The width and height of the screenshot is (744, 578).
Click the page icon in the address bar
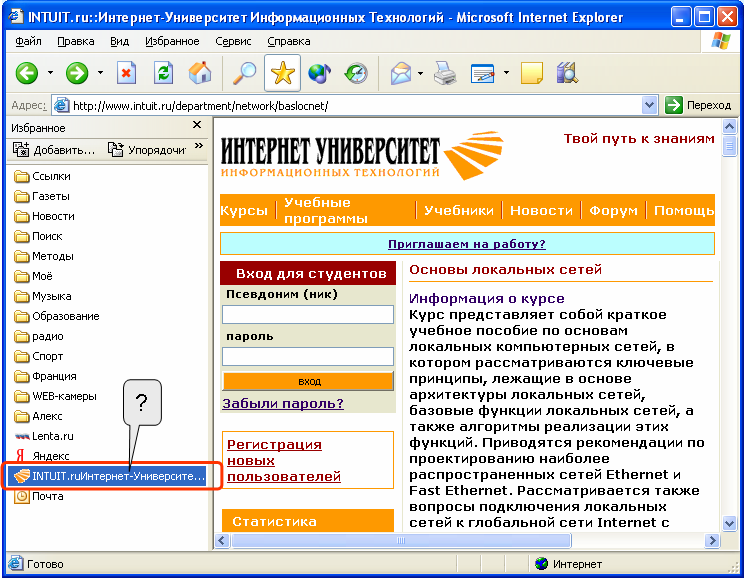(61, 105)
